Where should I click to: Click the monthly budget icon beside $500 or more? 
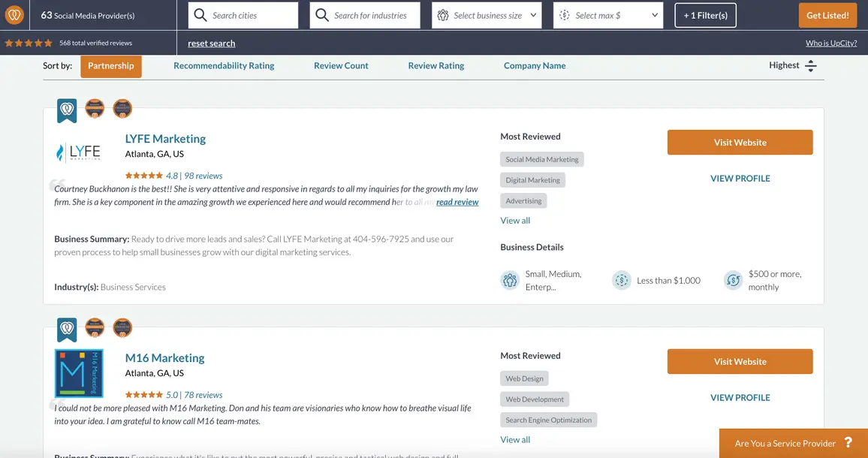click(733, 281)
